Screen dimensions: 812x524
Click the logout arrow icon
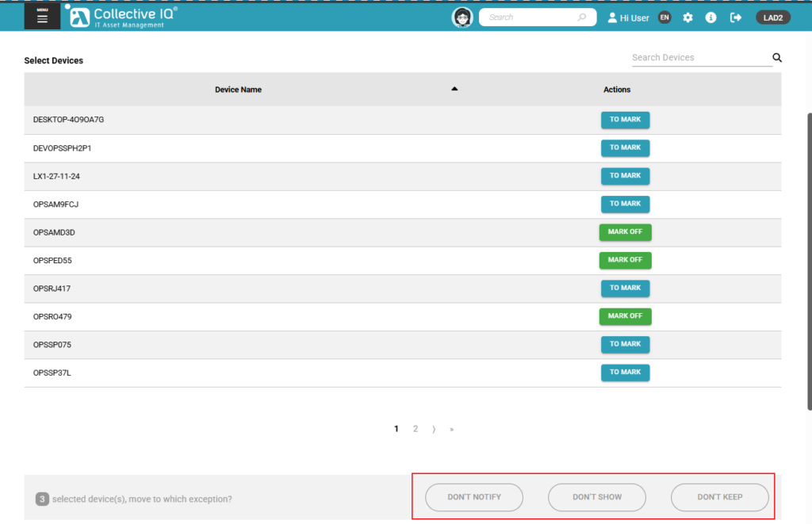tap(736, 17)
